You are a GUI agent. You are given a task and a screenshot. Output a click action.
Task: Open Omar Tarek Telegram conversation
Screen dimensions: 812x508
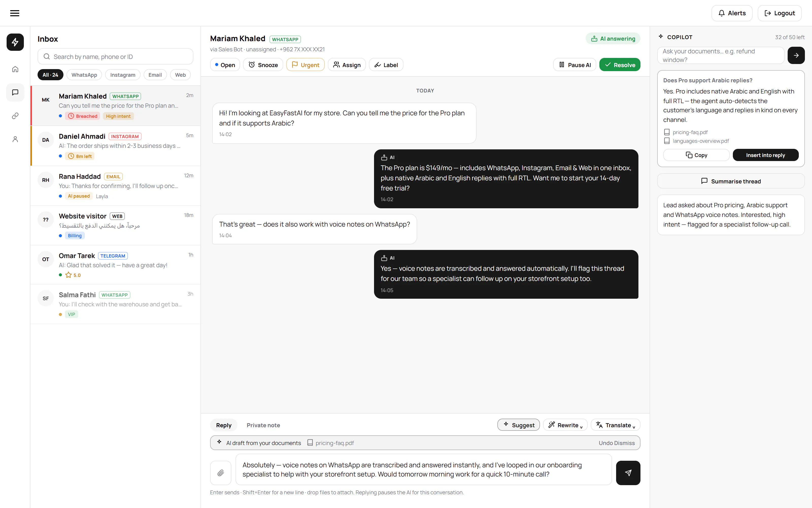pos(115,265)
